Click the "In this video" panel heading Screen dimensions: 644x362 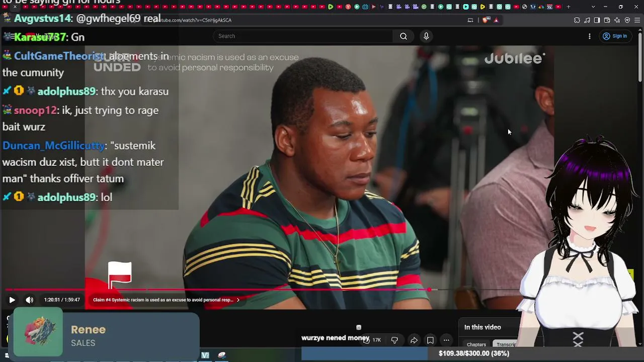[x=482, y=327]
